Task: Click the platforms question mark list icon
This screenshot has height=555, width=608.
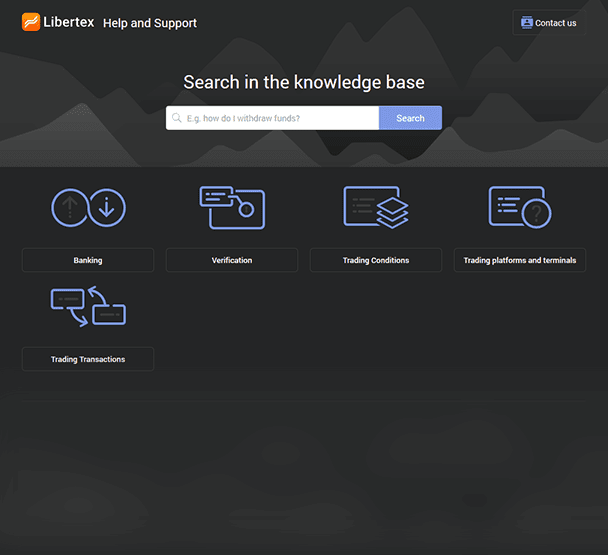Action: click(520, 207)
